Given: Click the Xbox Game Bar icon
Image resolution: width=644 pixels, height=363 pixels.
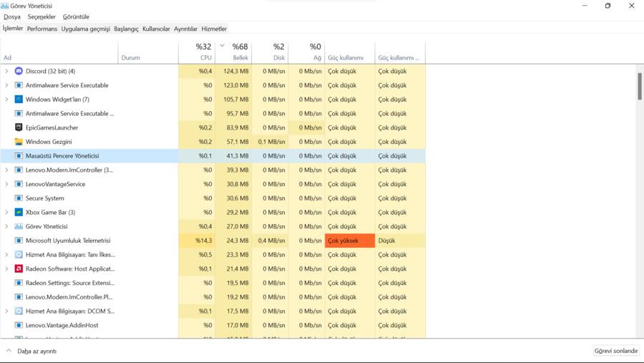Looking at the screenshot, I should [19, 212].
